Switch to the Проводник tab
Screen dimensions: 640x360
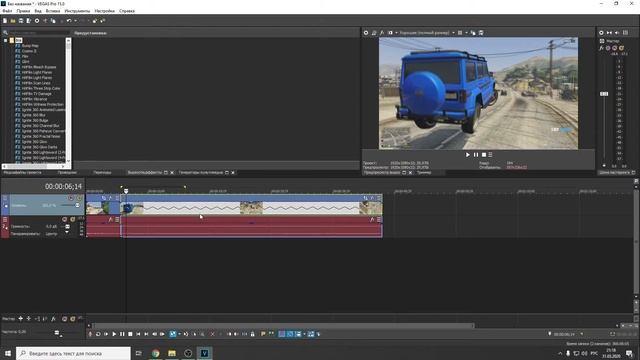pyautogui.click(x=67, y=173)
